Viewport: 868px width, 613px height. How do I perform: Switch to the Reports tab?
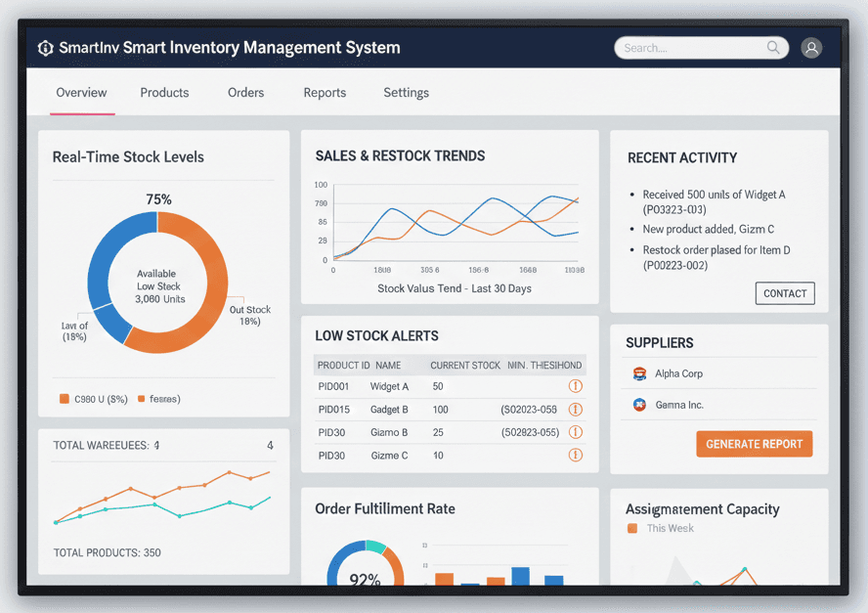tap(325, 92)
